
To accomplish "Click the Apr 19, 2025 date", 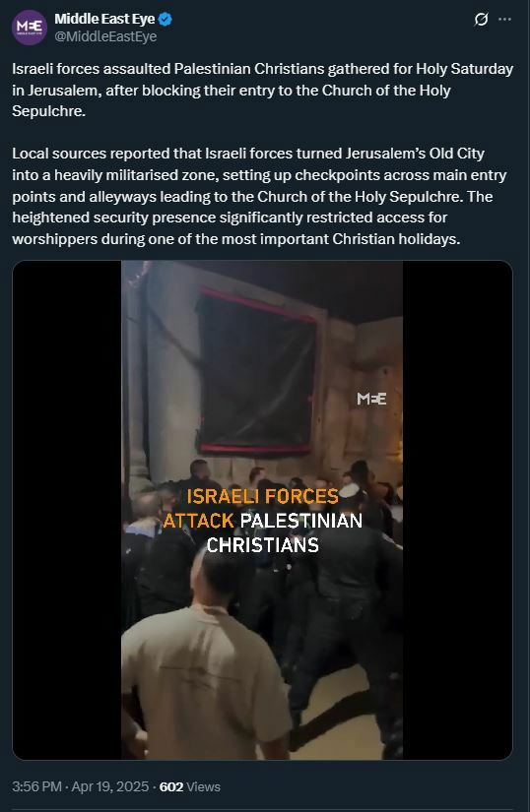I will click(109, 786).
